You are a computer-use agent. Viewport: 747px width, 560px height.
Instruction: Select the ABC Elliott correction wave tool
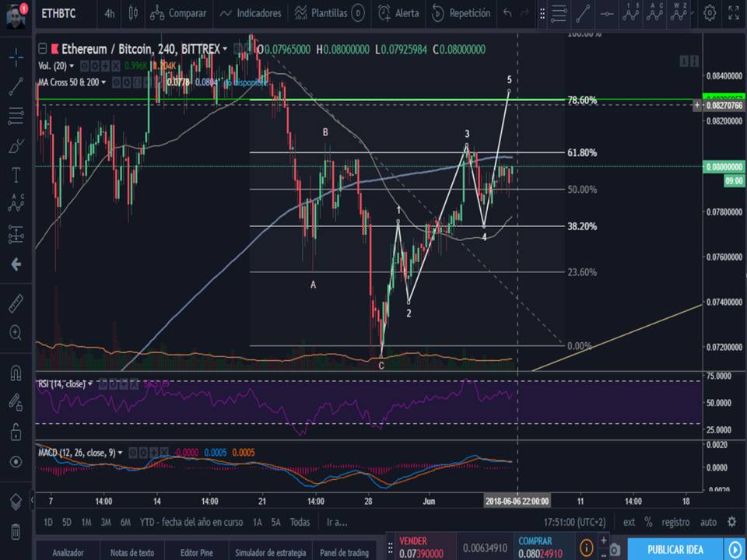pyautogui.click(x=654, y=13)
